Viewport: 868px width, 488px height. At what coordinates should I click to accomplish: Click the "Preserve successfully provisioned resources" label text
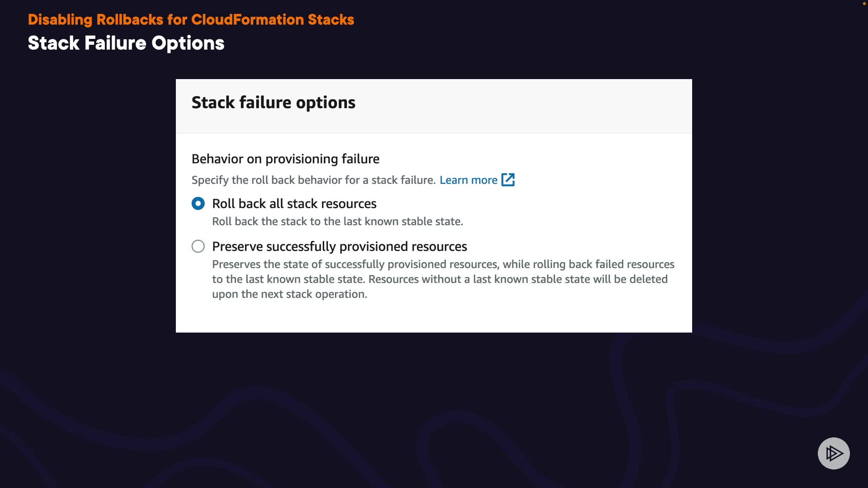coord(340,247)
